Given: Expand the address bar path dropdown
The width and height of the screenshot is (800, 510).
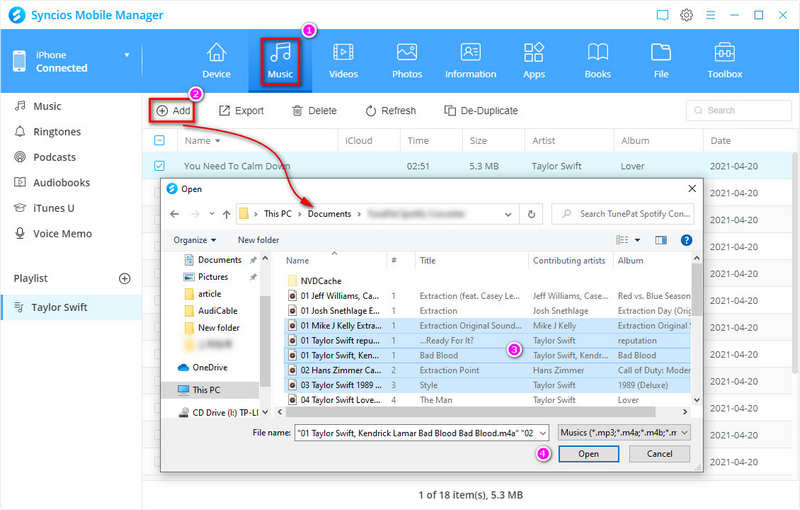Looking at the screenshot, I should (x=508, y=215).
